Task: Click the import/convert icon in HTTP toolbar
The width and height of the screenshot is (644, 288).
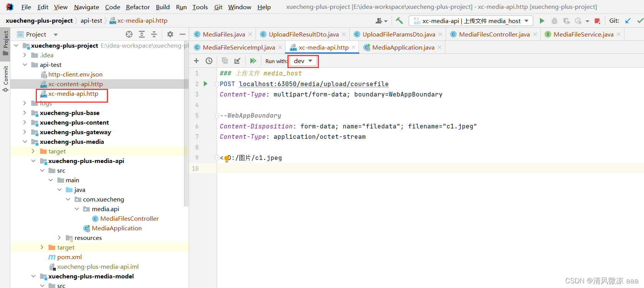Action: [237, 61]
